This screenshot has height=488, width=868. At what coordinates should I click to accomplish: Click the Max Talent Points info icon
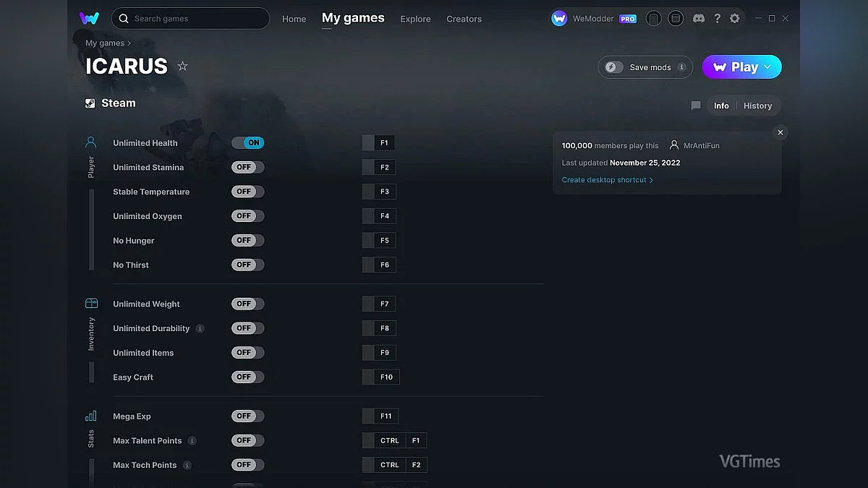point(192,441)
